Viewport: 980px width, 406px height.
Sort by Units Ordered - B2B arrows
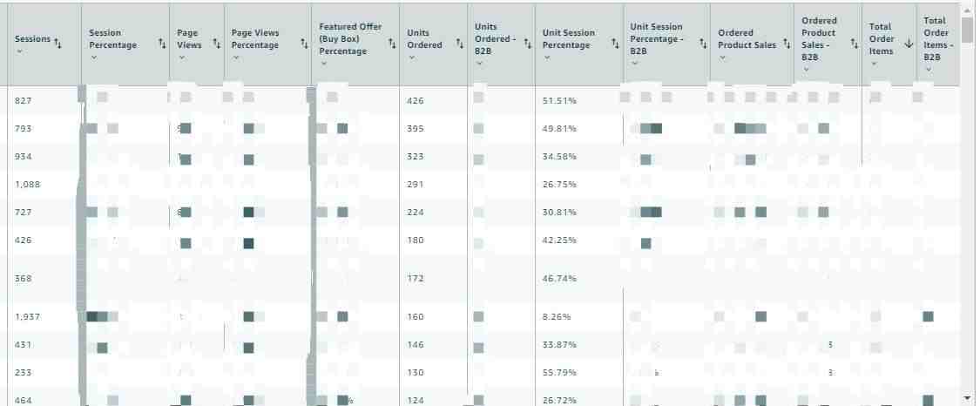(x=528, y=44)
